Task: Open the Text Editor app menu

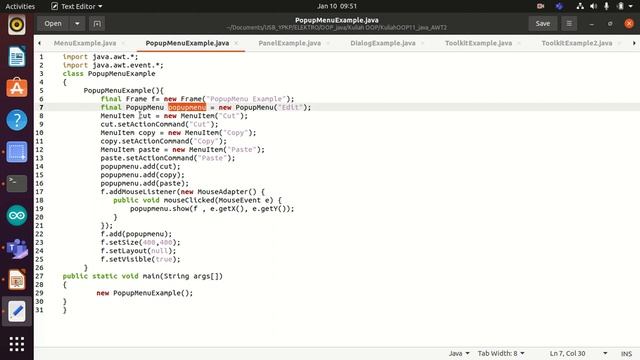Action: (77, 6)
